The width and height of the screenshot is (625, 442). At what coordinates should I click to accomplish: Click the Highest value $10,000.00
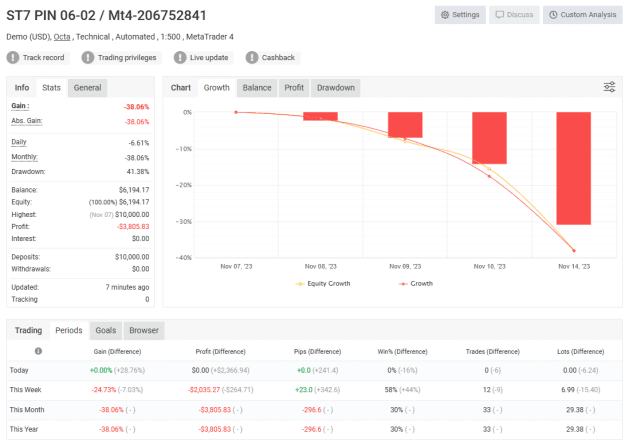[x=132, y=214]
